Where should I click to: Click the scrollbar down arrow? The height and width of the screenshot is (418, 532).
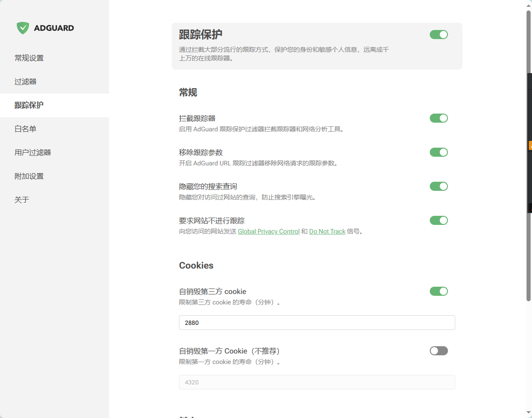click(528, 413)
